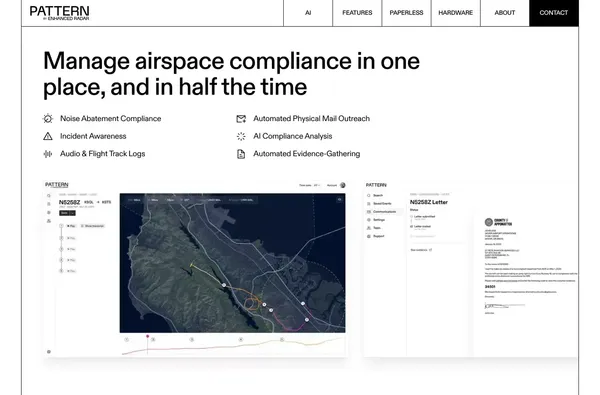
Task: Click the flight map dashboard screenshot
Action: click(196, 269)
